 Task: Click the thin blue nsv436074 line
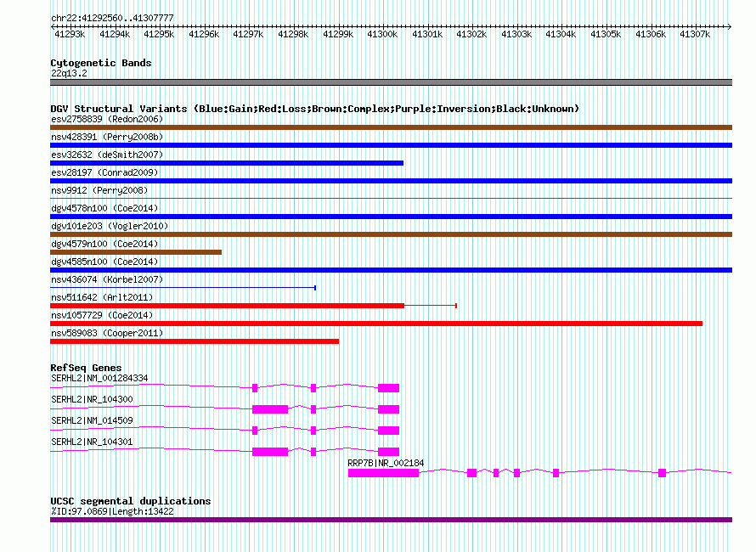pos(183,288)
